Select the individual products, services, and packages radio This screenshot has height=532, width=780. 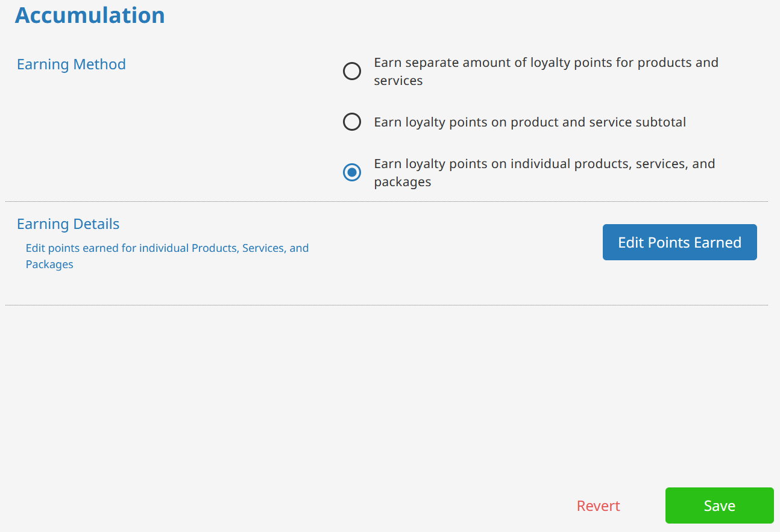pos(352,173)
